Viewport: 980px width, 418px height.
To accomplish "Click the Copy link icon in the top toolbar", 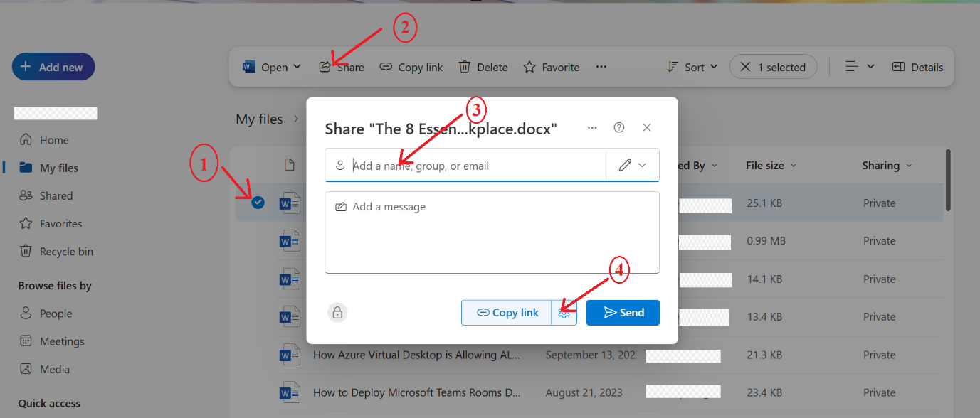I will click(x=386, y=66).
